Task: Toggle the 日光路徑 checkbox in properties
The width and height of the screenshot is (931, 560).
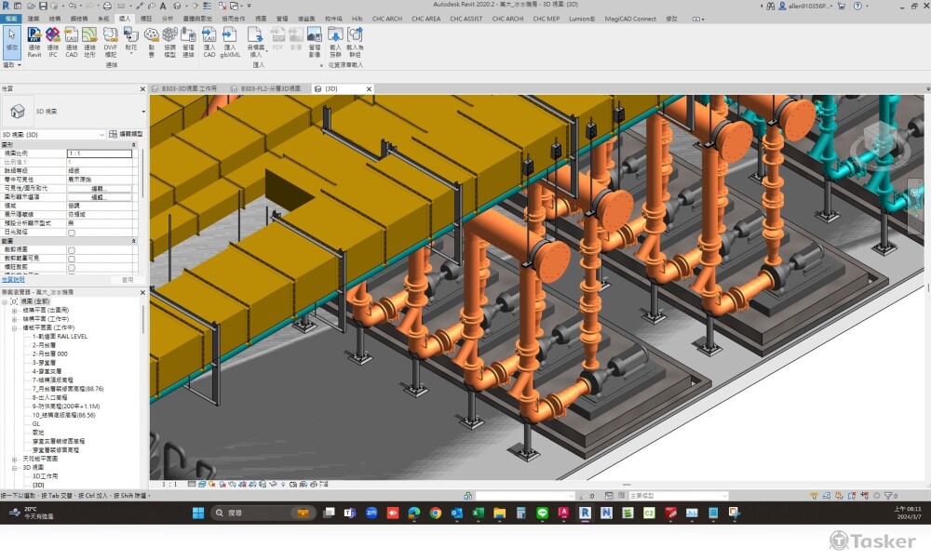Action: pos(72,233)
